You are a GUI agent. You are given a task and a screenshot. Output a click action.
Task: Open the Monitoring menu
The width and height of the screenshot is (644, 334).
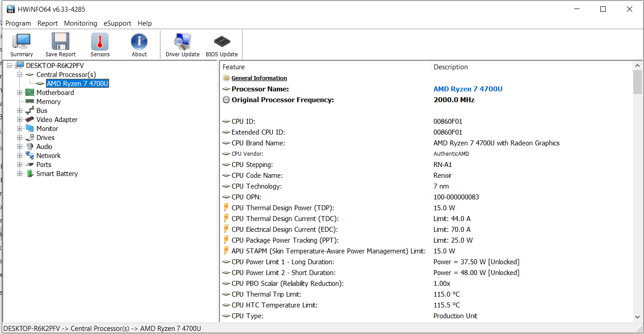[81, 23]
